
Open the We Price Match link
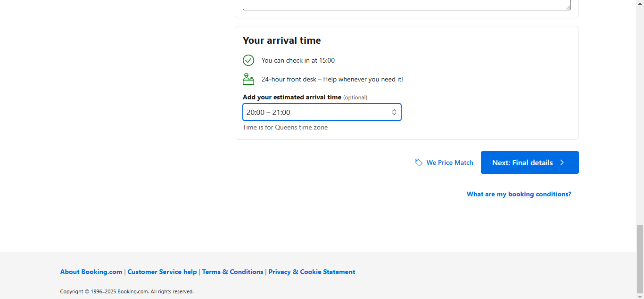449,162
